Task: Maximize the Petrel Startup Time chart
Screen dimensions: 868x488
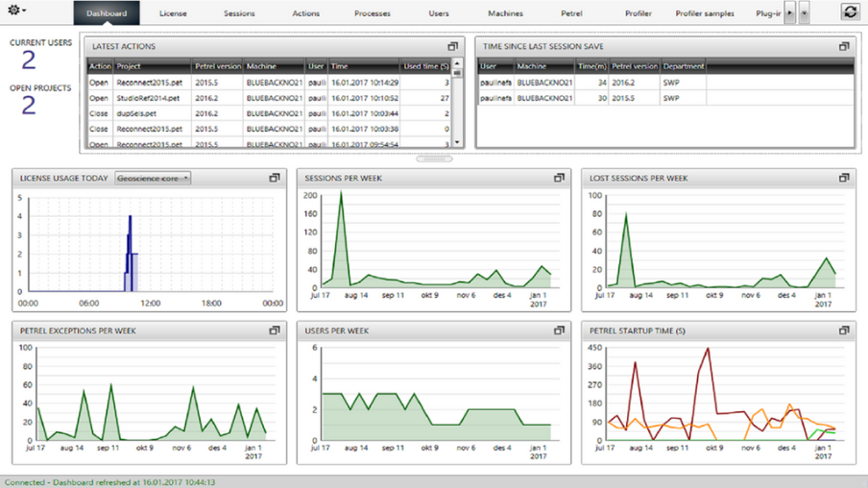Action: tap(844, 330)
